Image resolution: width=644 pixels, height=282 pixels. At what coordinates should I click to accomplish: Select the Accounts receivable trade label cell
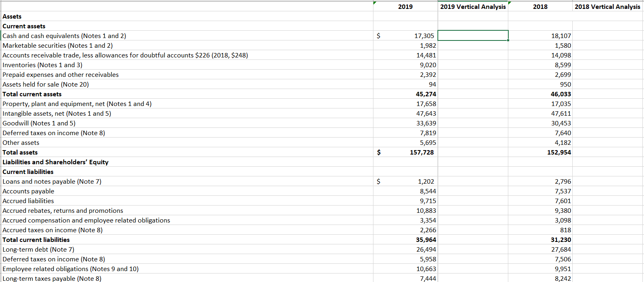187,55
